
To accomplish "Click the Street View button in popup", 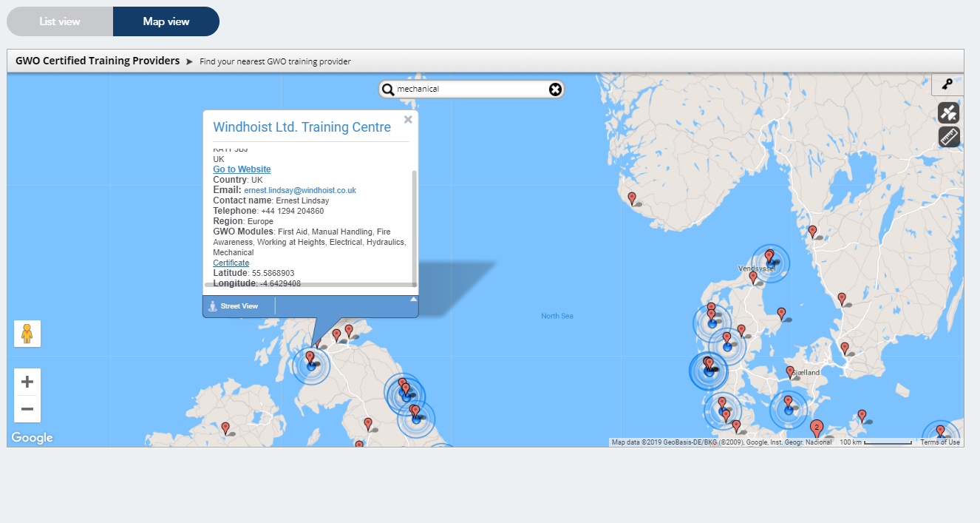I will 234,306.
